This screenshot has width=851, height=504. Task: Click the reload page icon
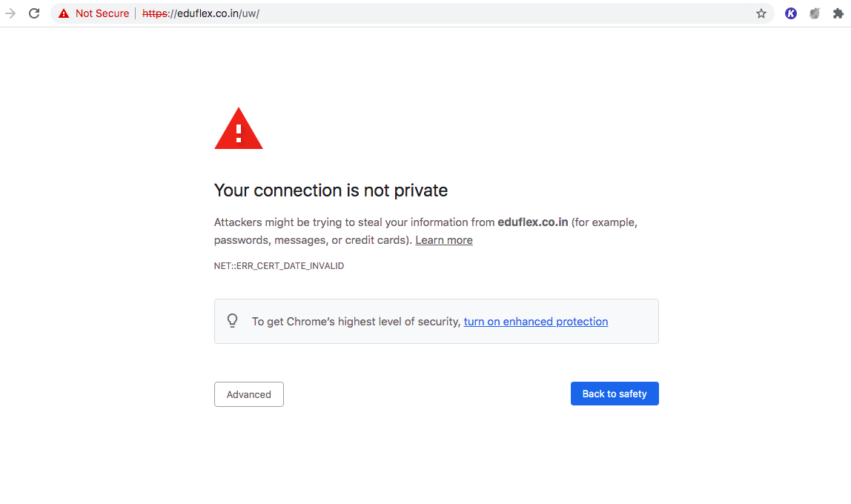(34, 13)
